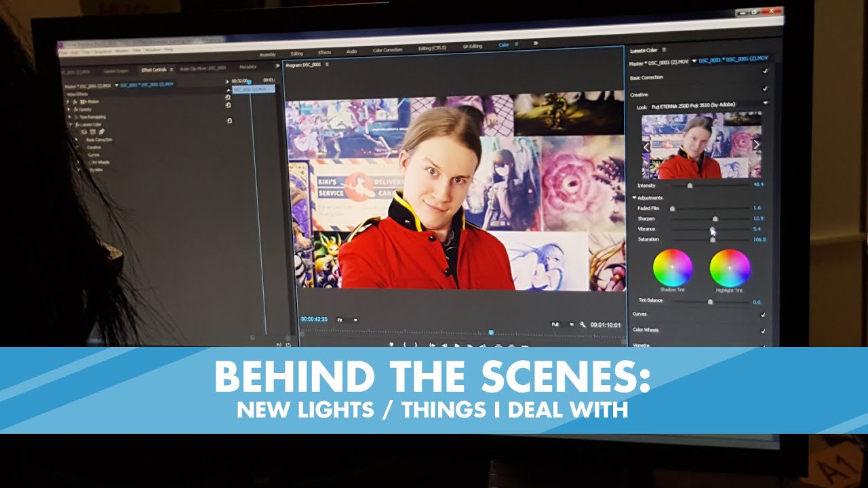Open the Lumetri Scopes tab
The image size is (868, 488).
pos(116,71)
